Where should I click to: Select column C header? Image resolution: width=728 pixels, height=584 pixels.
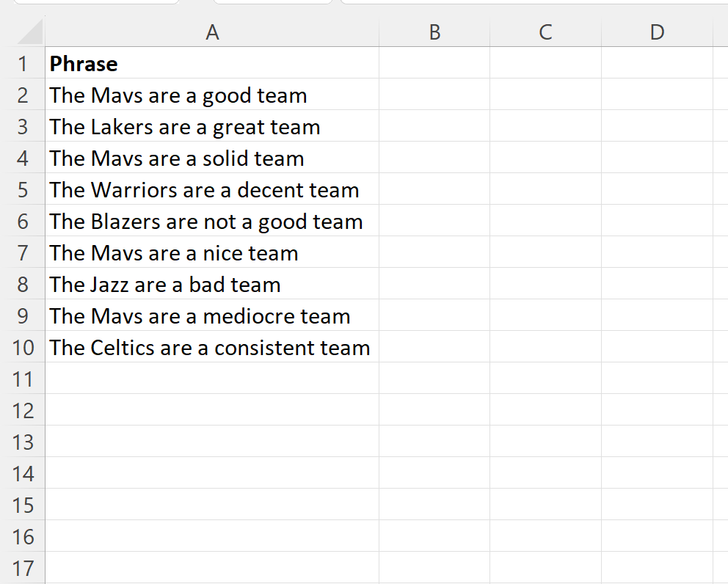click(x=545, y=32)
